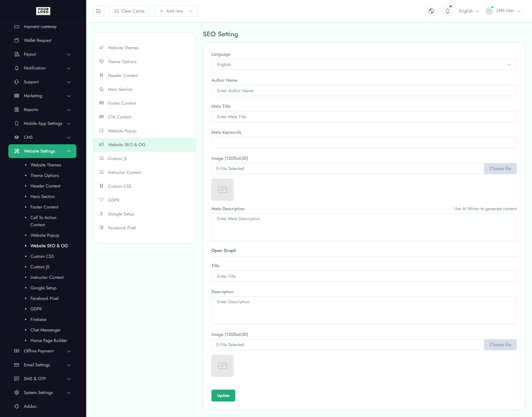Expand the Reports submenu chevron
The width and height of the screenshot is (532, 417).
click(69, 110)
